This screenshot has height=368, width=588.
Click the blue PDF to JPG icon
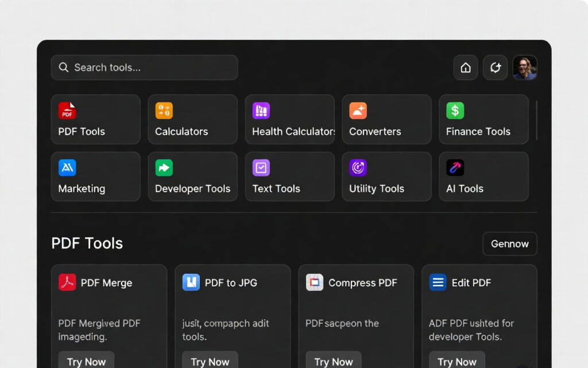click(191, 282)
